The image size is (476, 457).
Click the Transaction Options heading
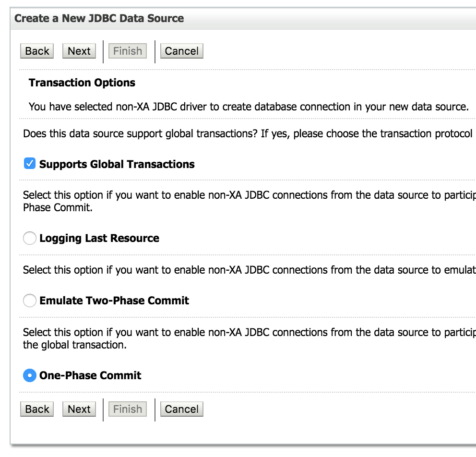pos(81,83)
